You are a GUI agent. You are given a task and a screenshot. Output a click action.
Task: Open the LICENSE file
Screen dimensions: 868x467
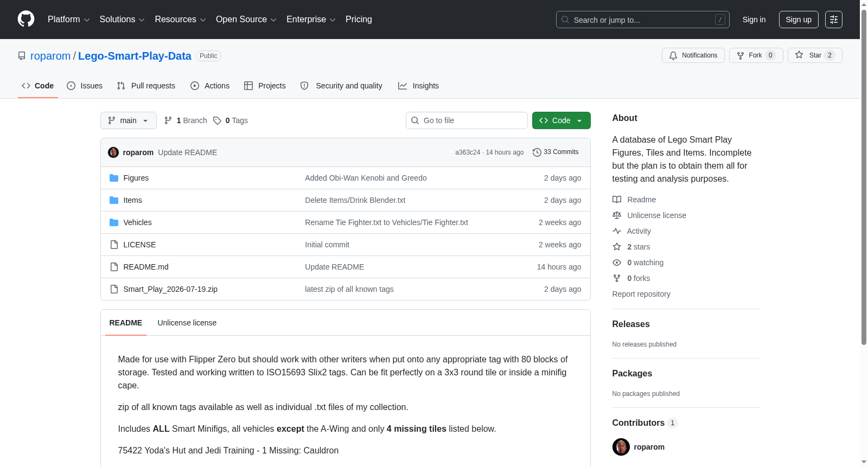(139, 245)
